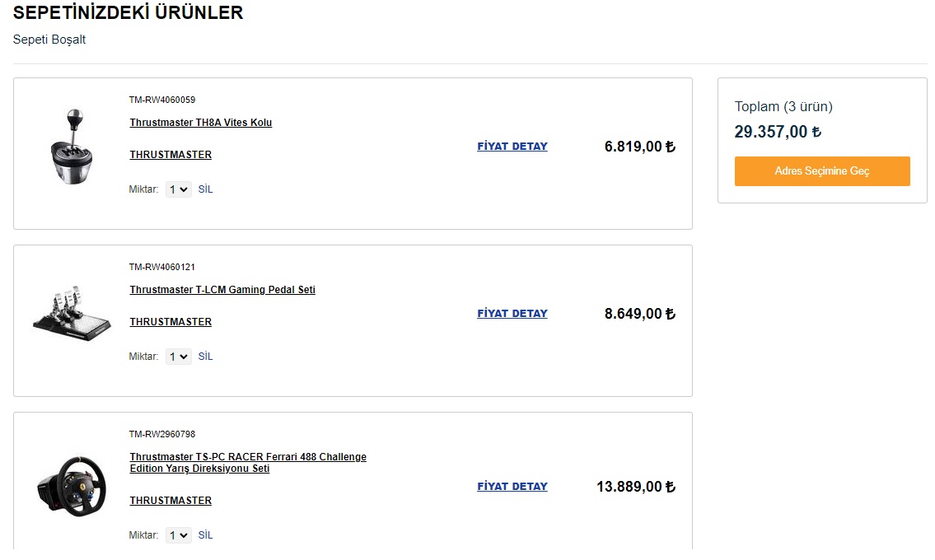
Task: Open THRUSTMASTER brand link under T-LCM pedals
Action: tap(171, 321)
